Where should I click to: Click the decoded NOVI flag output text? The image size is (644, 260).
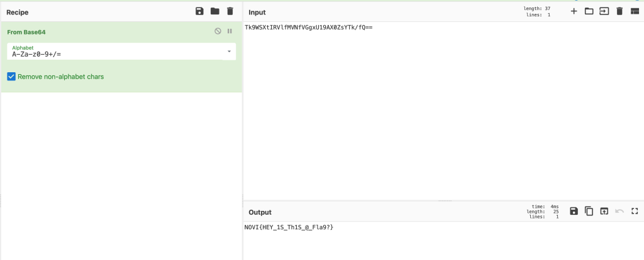pos(289,227)
